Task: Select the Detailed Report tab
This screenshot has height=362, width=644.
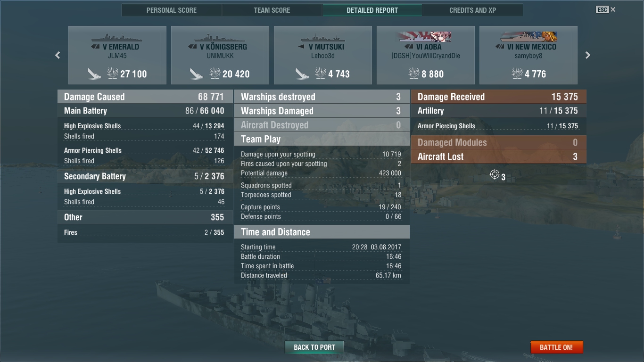Action: 372,10
